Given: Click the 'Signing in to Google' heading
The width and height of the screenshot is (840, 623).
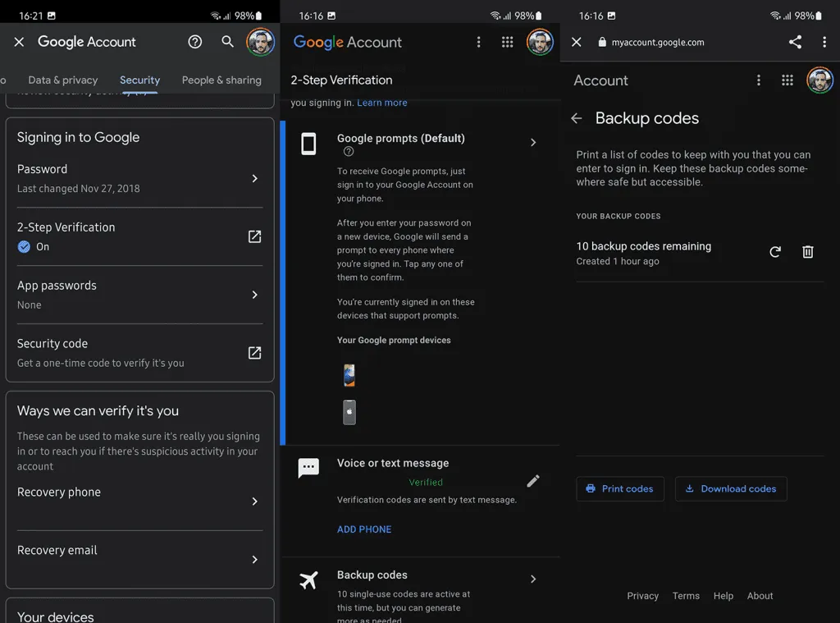Looking at the screenshot, I should click(x=78, y=137).
